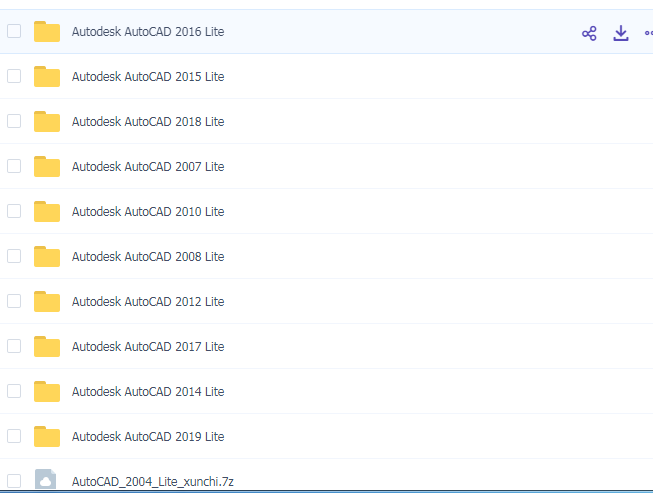Check the AutoCAD 2010 Lite row box
Viewport: 653px width, 493px height.
pos(14,211)
